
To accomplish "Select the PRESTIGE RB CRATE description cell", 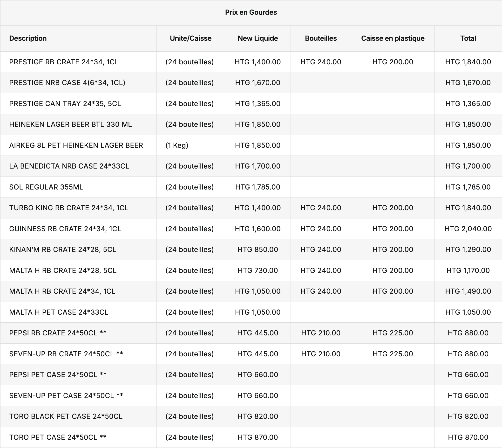I will pyautogui.click(x=64, y=62).
